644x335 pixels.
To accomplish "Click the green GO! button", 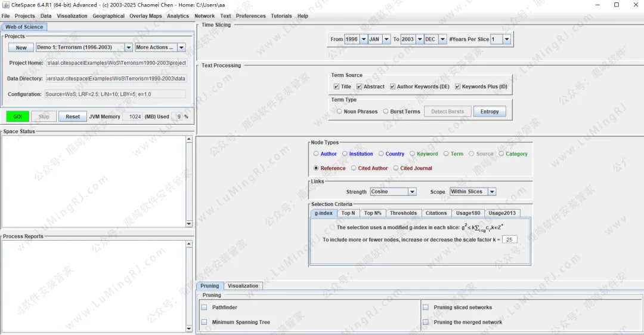I will (x=17, y=116).
